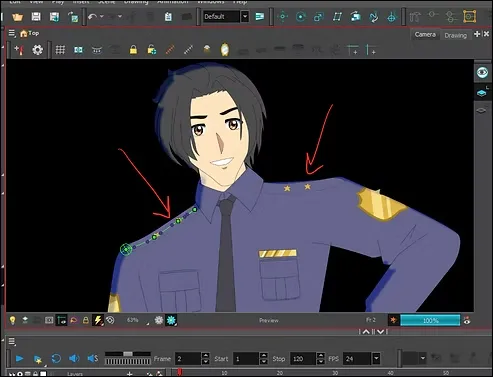Click the 63% zoom level field
The width and height of the screenshot is (493, 377).
coord(133,320)
